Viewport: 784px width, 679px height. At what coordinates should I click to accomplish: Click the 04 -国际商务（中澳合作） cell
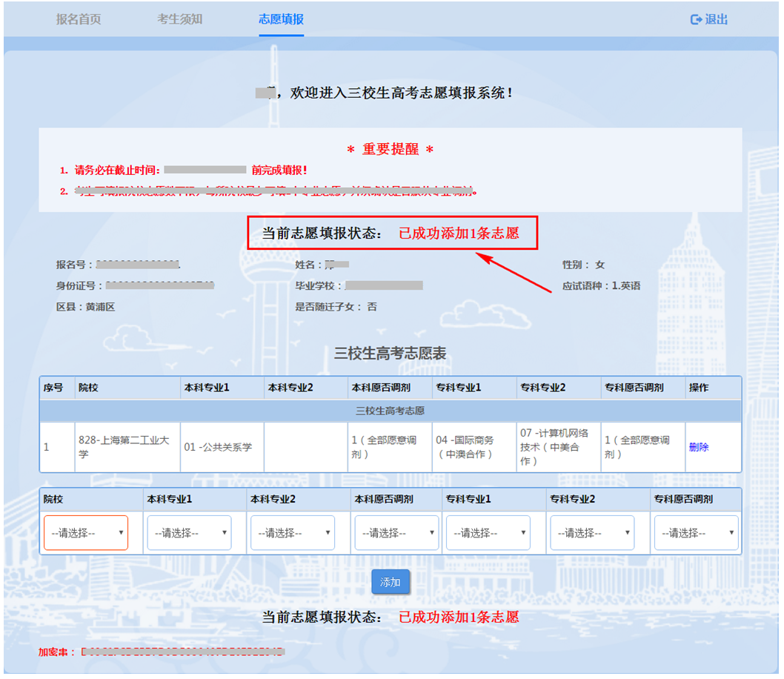point(474,447)
